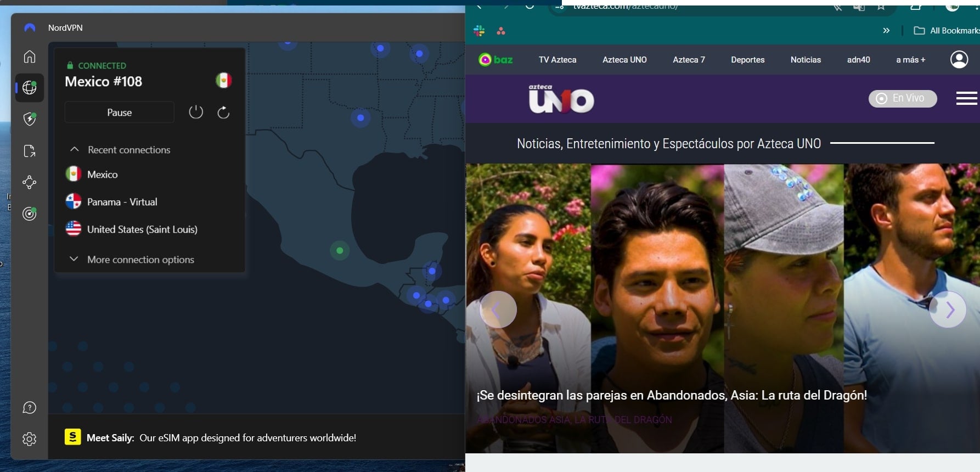Show more bookmarks with double chevron

coord(886,31)
